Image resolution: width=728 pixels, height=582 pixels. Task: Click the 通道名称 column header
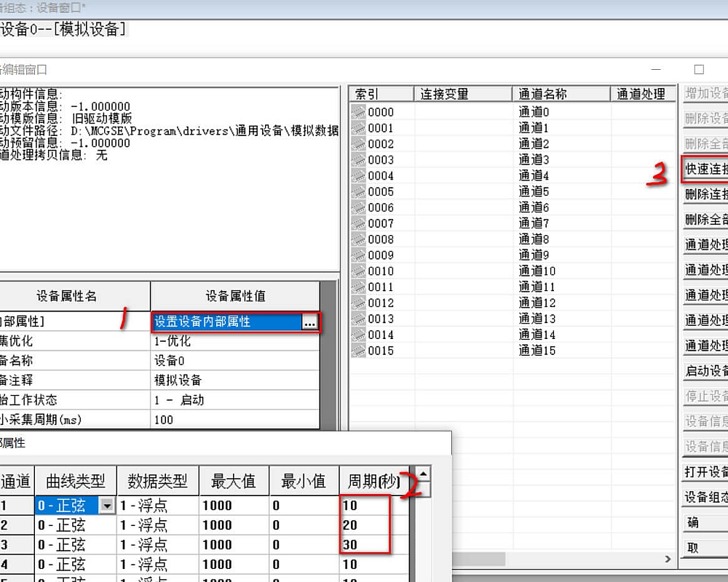pyautogui.click(x=561, y=94)
